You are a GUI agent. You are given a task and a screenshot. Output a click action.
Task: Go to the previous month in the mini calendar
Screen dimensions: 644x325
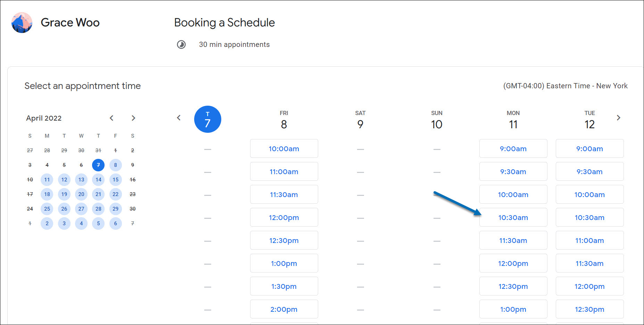click(112, 118)
